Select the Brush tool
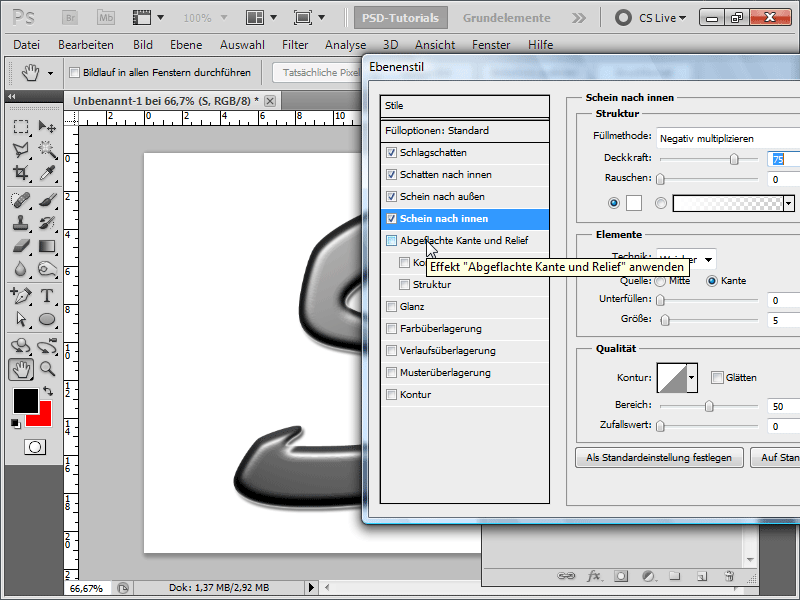The width and height of the screenshot is (800, 600). [47, 199]
